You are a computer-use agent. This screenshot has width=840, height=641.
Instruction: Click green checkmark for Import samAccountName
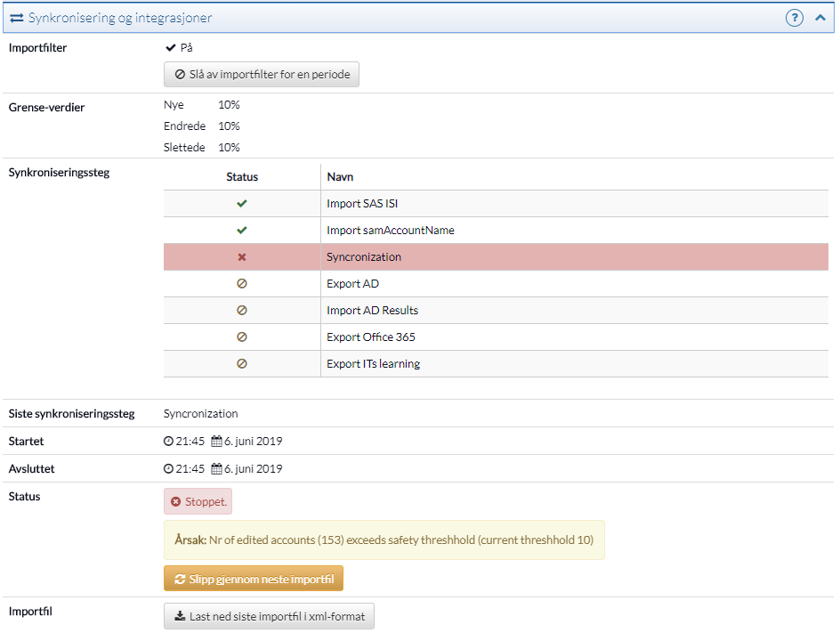[242, 231]
